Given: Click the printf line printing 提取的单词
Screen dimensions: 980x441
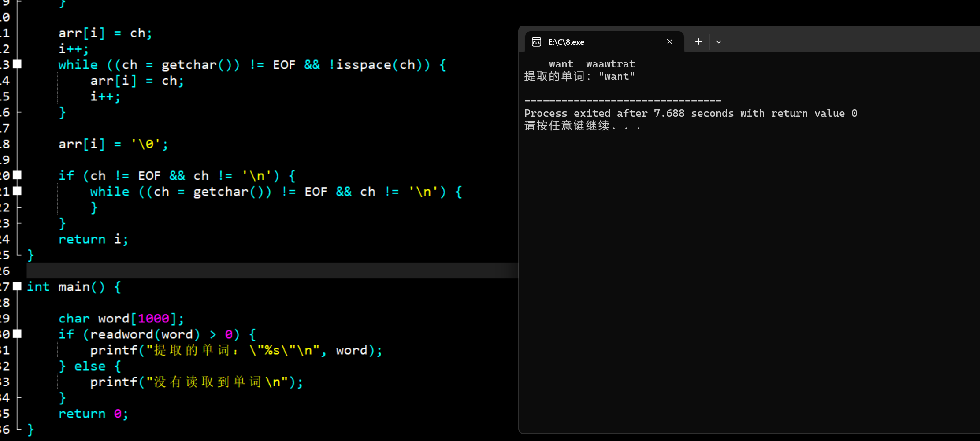Looking at the screenshot, I should (236, 350).
